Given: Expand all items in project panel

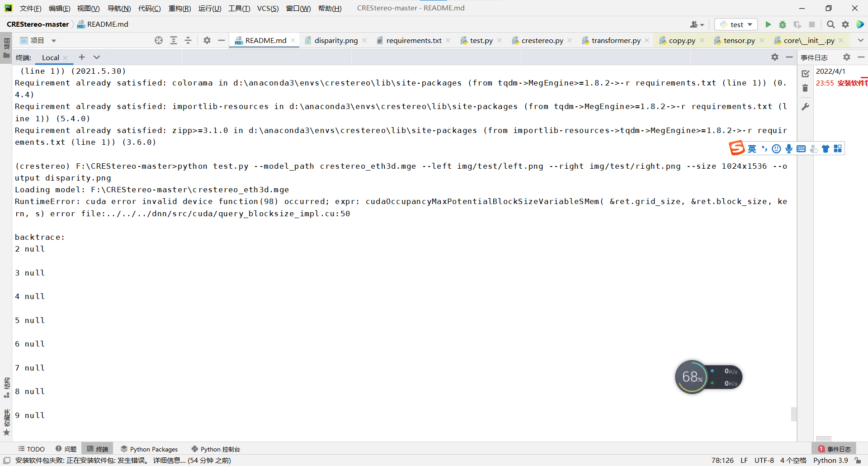Looking at the screenshot, I should pos(174,40).
